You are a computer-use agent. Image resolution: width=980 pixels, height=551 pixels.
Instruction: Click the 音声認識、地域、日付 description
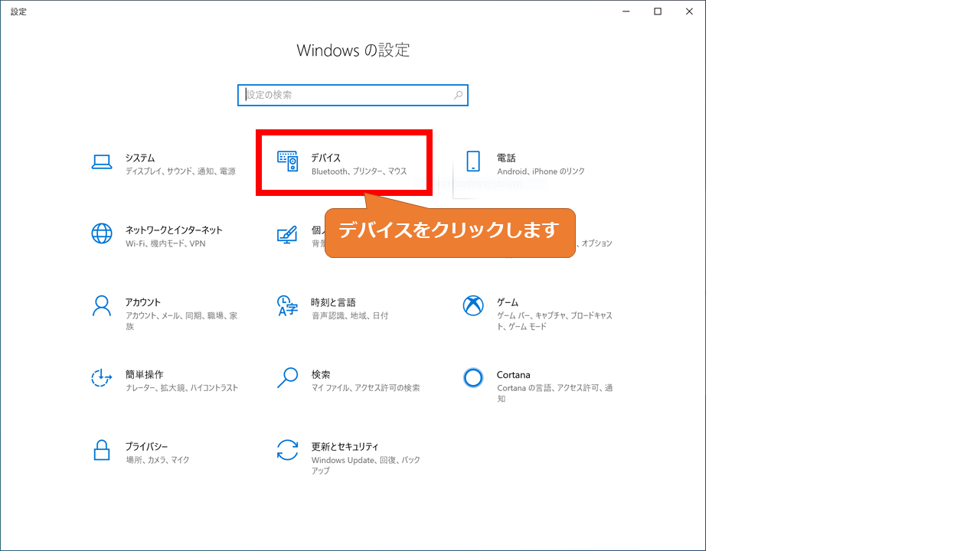(x=350, y=315)
